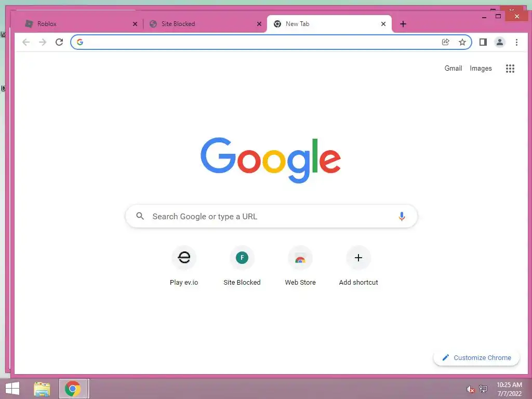Open Gmail link
The width and height of the screenshot is (532, 399).
click(x=453, y=68)
